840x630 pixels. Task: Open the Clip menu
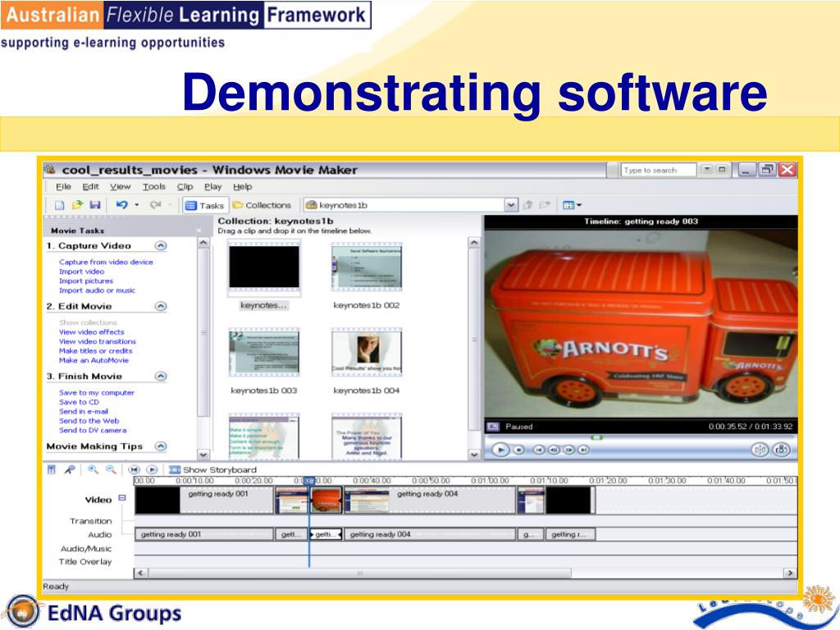(185, 186)
